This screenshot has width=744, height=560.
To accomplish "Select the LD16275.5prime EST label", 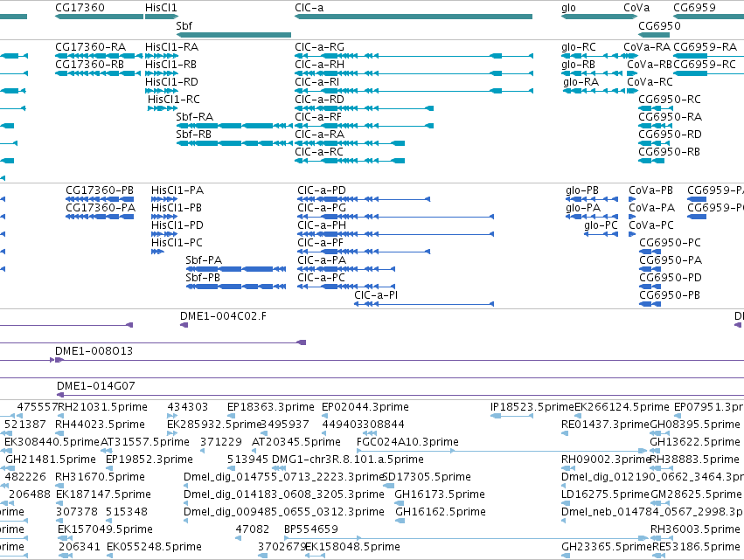I will [x=605, y=495].
